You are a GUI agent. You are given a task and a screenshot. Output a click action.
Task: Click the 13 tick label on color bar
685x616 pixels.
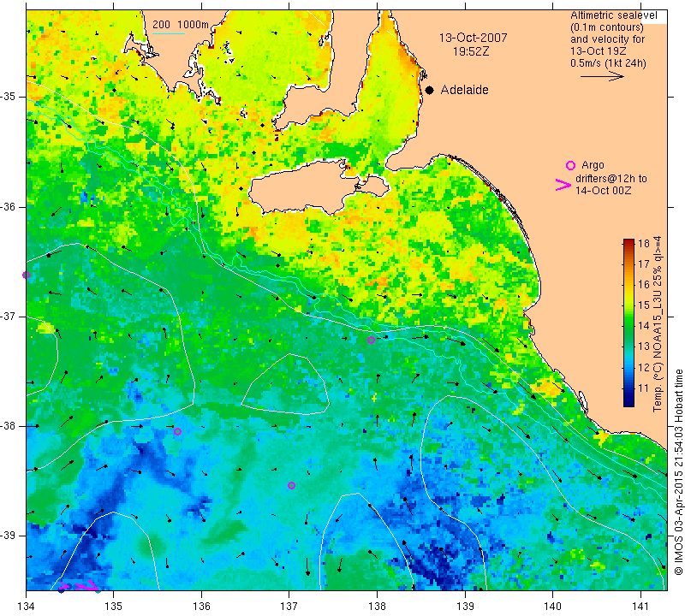[x=644, y=346]
